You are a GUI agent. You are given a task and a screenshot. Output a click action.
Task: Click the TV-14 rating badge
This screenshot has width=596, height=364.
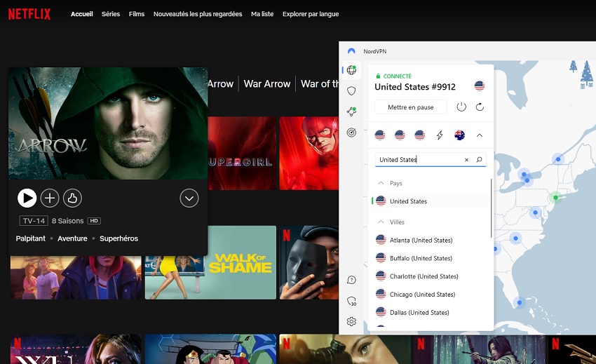[34, 221]
